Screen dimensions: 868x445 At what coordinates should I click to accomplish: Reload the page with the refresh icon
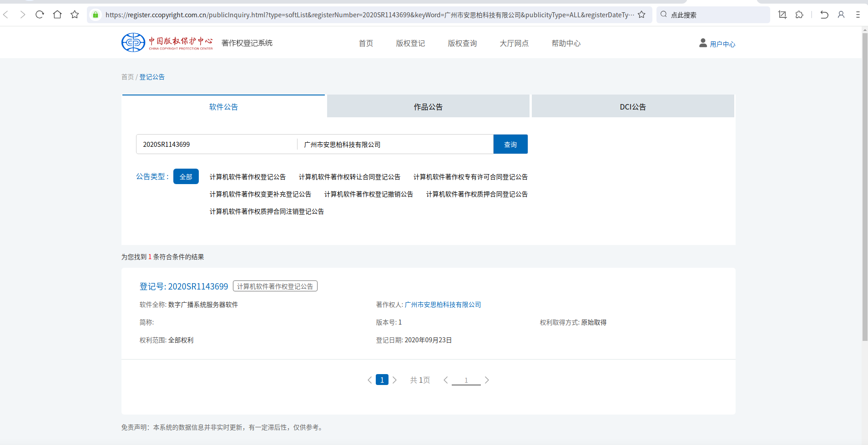tap(40, 15)
